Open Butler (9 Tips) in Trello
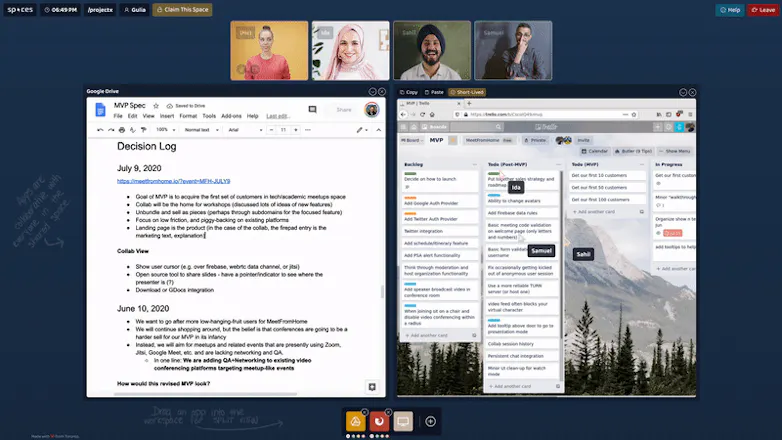Viewport: 782px width, 440px height. 633,151
